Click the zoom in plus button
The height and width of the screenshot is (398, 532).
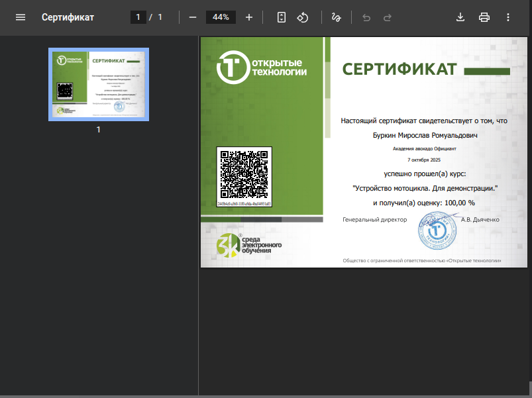pos(249,17)
